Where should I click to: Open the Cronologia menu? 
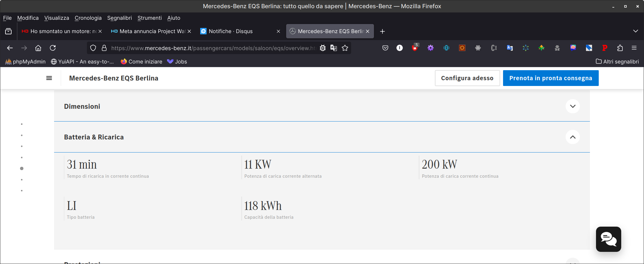tap(88, 18)
